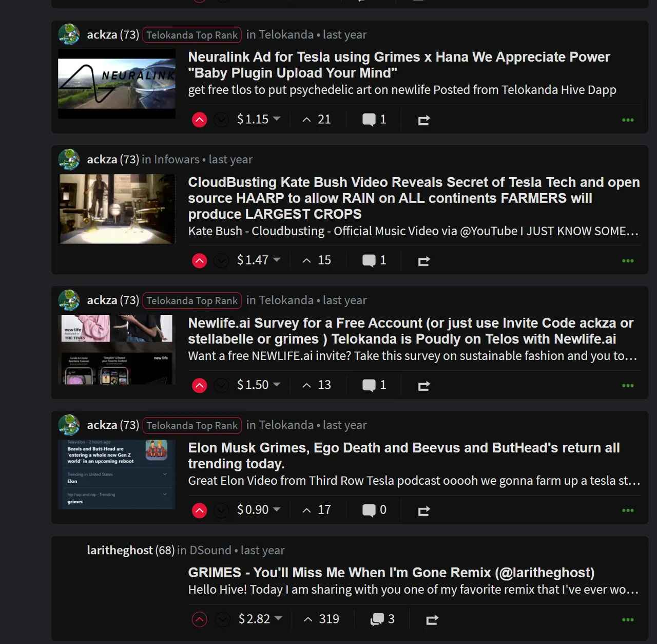Downvote the Newlife.ai Survey post
Image resolution: width=657 pixels, height=644 pixels.
(221, 386)
